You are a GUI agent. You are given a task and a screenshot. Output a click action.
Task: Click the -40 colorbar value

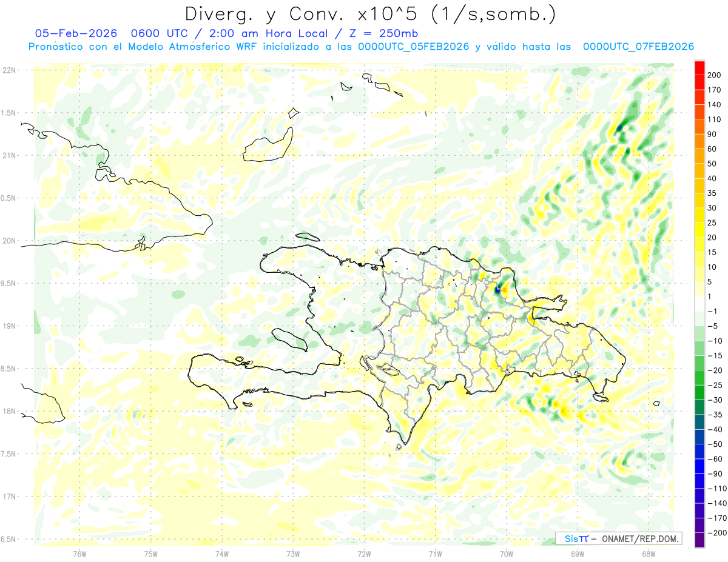(x=714, y=430)
